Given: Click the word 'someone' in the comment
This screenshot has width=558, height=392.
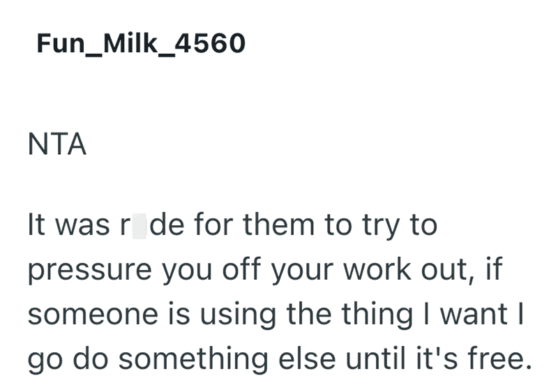Looking at the screenshot, I should click(x=93, y=315).
